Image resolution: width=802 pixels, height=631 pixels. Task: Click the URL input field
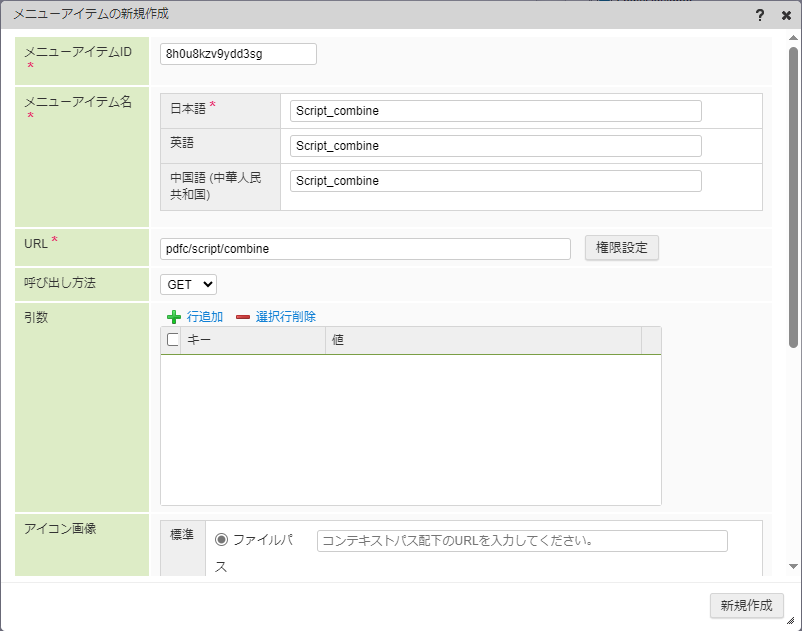coord(365,249)
